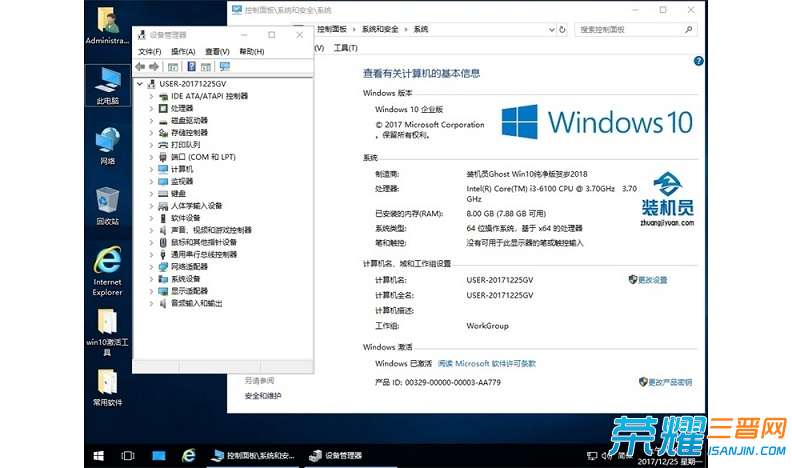This screenshot has height=468, width=792.
Task: Click the Task View taskbar icon
Action: (x=128, y=455)
